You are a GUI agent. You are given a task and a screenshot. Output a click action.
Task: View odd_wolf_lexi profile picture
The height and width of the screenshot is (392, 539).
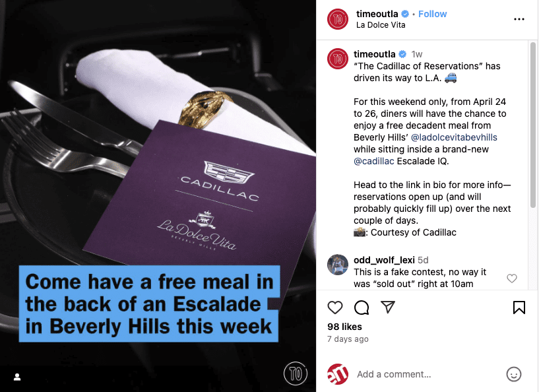338,265
